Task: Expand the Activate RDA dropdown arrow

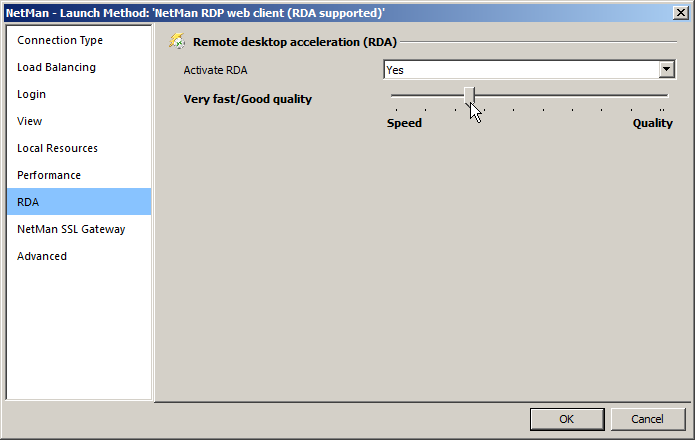Action: pyautogui.click(x=667, y=70)
